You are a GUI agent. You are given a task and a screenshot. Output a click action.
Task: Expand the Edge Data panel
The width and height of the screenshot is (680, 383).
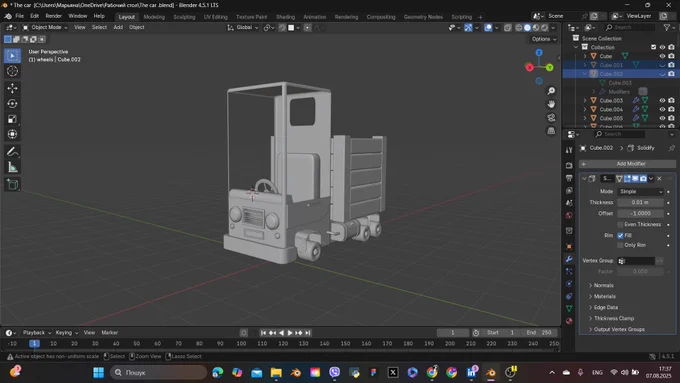[605, 307]
